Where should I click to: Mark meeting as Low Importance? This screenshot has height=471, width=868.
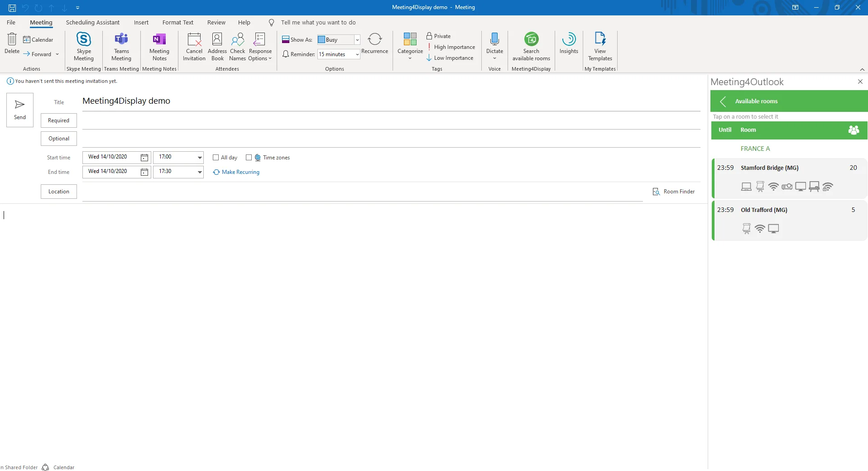pyautogui.click(x=450, y=58)
